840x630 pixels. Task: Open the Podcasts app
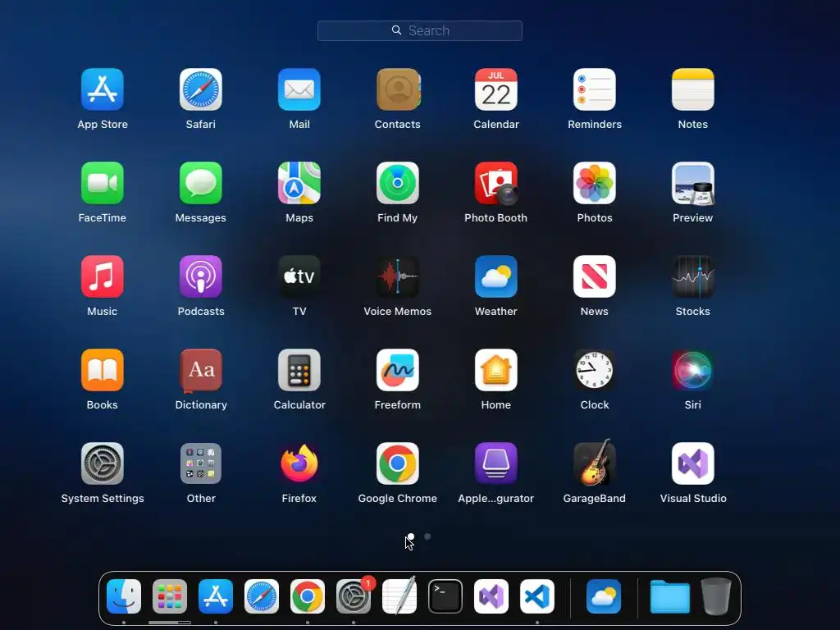click(x=201, y=276)
